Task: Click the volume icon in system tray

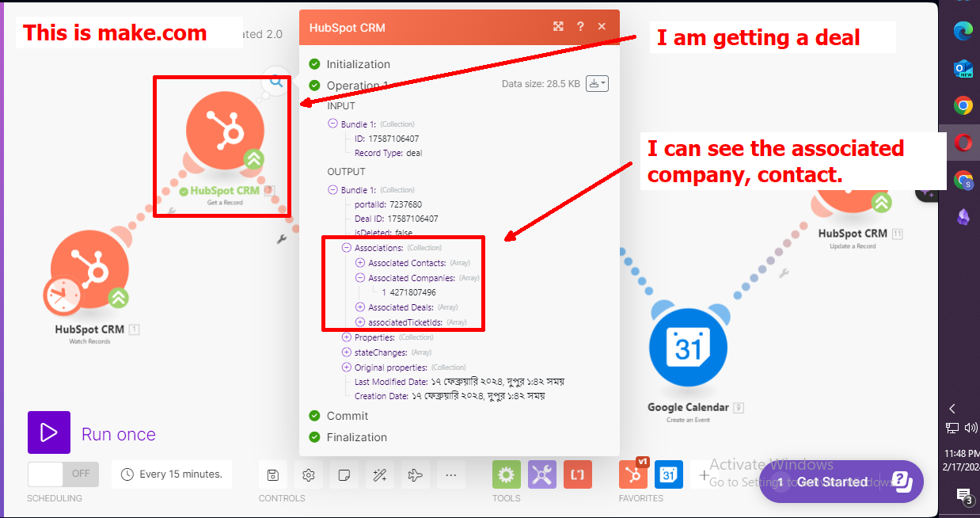Action: [x=971, y=428]
